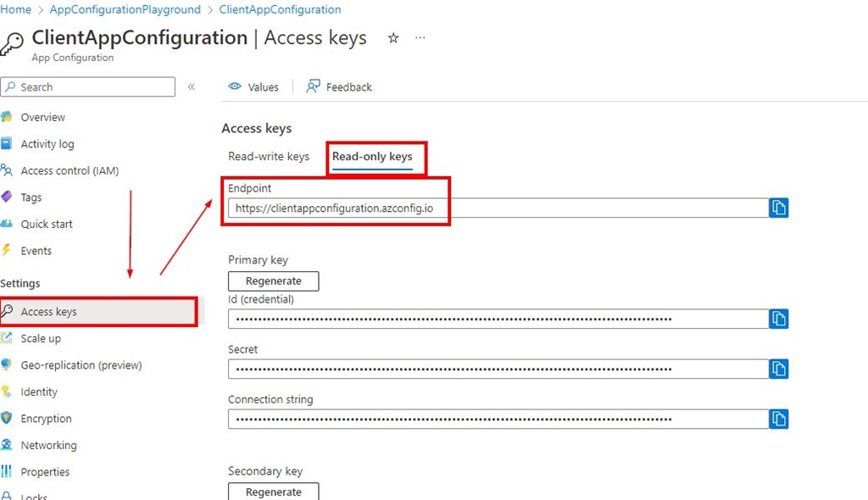The image size is (868, 500).
Task: Open Access control (IAM) settings
Action: (70, 170)
